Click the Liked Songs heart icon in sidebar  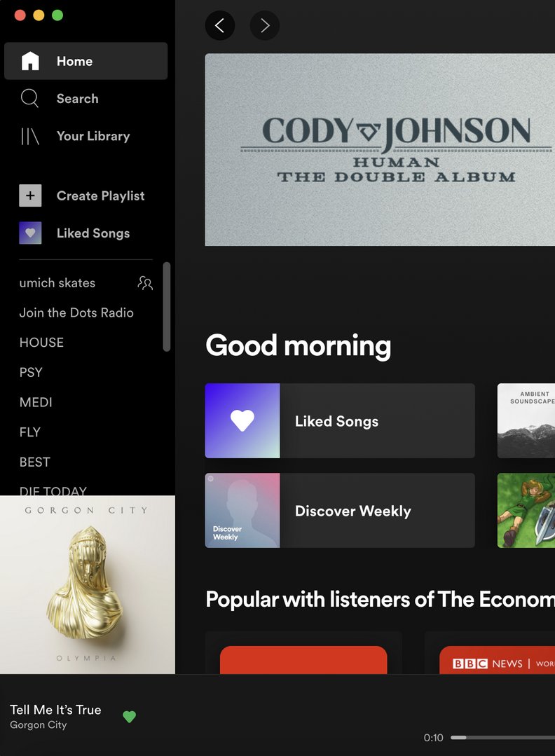(30, 233)
